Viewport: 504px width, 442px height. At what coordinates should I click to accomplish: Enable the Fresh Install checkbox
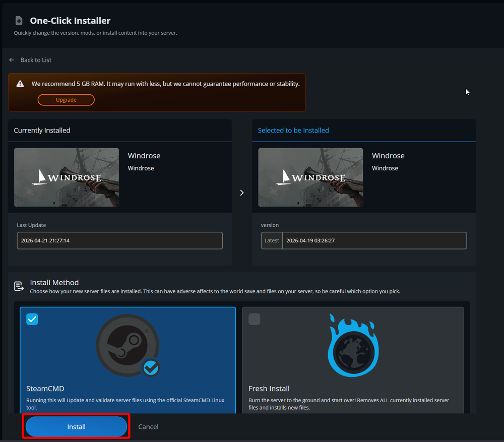[254, 319]
